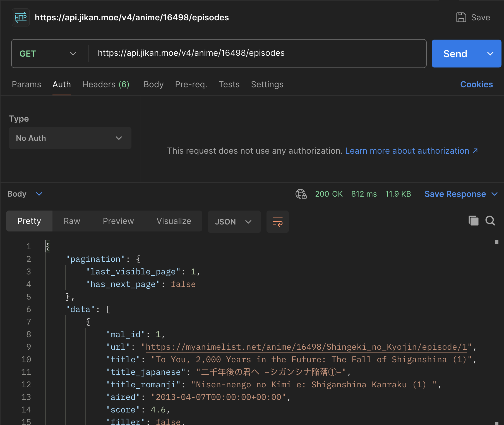The width and height of the screenshot is (504, 425).
Task: Click the 11.9 KB response size
Action: (398, 194)
